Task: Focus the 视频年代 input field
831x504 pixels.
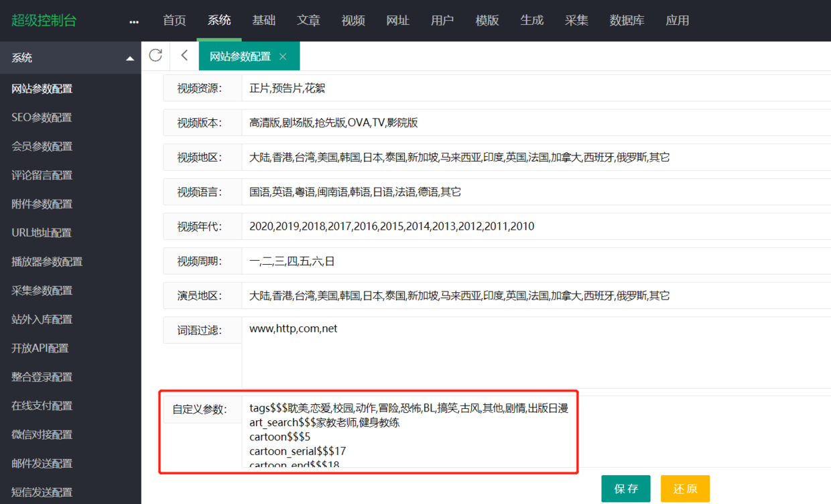Action: (x=536, y=226)
